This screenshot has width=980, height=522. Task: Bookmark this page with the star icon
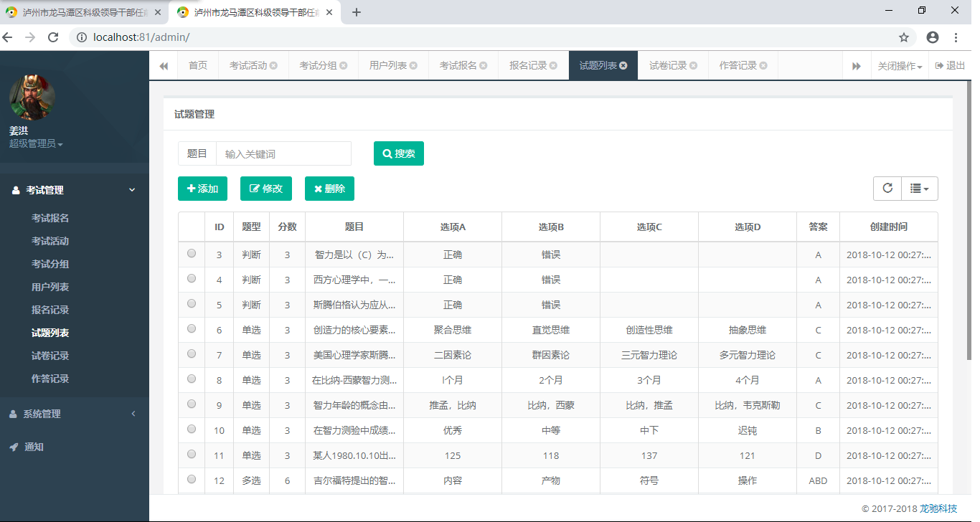pyautogui.click(x=904, y=37)
